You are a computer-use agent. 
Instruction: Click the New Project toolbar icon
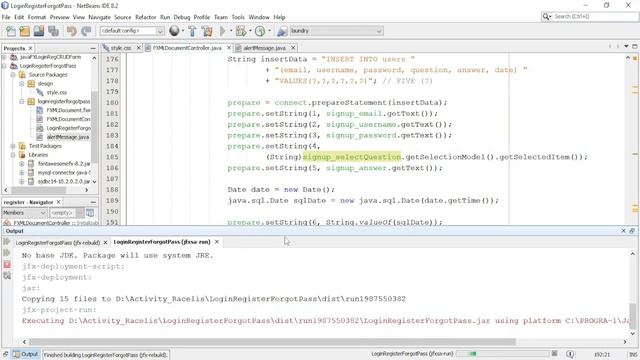coord(24,31)
